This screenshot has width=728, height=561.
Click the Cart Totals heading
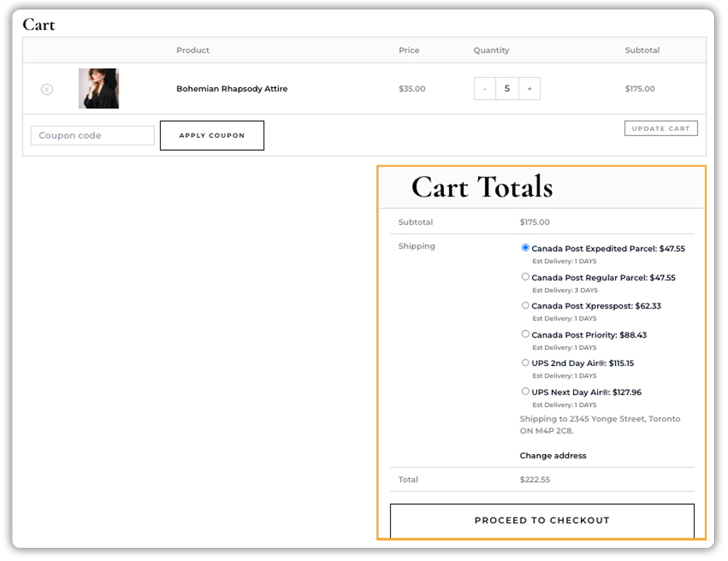point(481,187)
